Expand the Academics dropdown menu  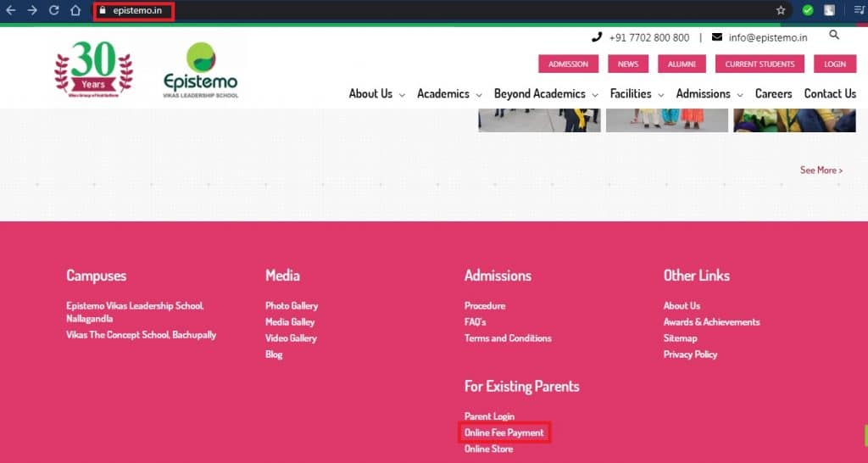(x=449, y=94)
